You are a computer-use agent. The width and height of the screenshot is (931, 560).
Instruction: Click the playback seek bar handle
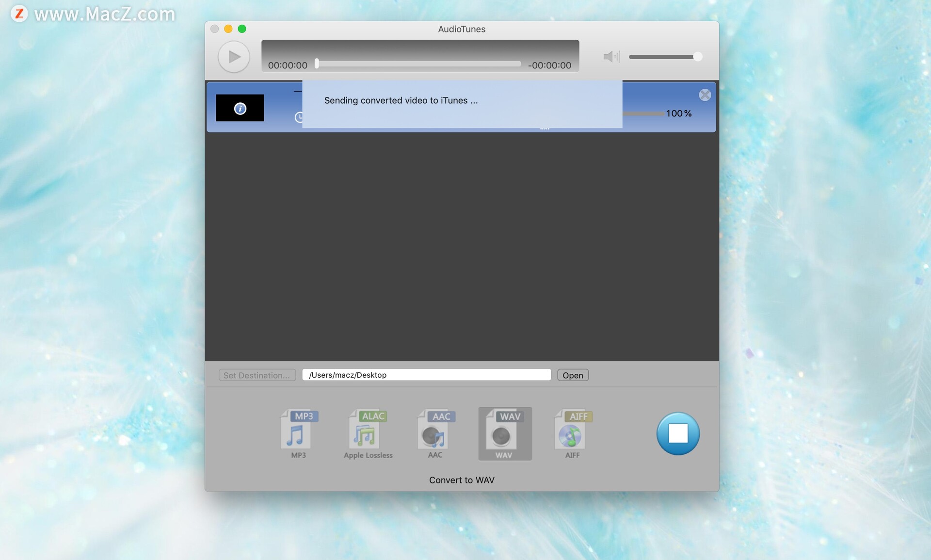click(x=317, y=64)
